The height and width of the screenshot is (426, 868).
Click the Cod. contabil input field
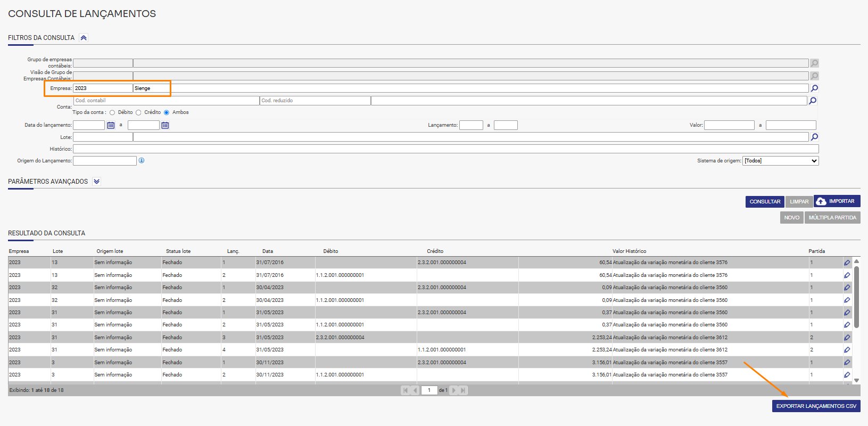[166, 101]
